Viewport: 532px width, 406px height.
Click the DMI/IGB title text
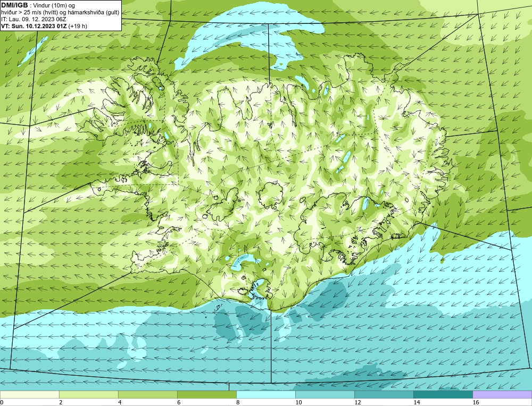click(x=14, y=5)
